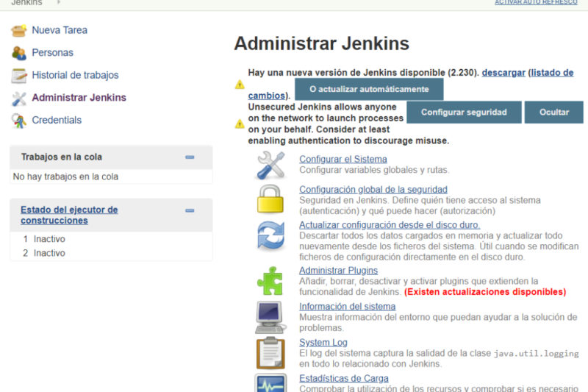Click the Nueva Tarea box icon
588x392 pixels.
click(x=19, y=30)
